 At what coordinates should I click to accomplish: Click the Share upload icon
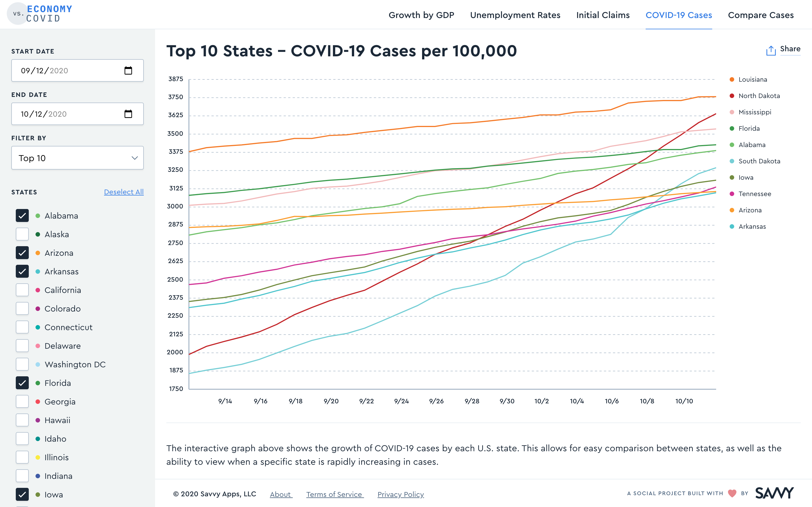771,51
